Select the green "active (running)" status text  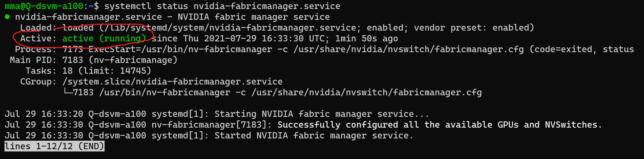104,39
